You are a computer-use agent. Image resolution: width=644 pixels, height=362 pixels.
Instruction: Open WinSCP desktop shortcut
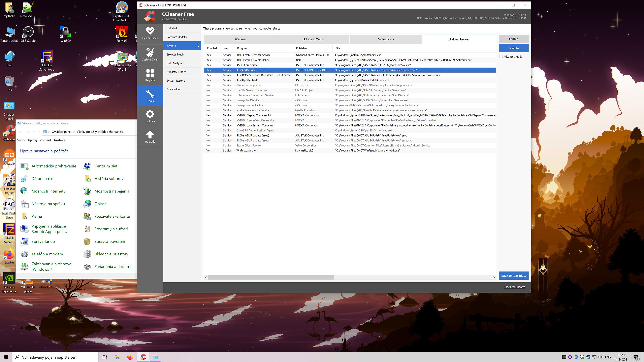tap(65, 34)
